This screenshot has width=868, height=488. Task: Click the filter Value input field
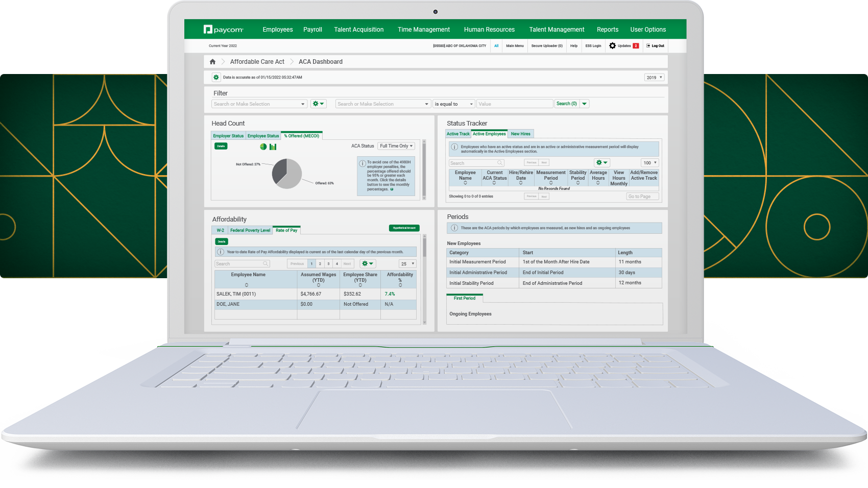click(x=515, y=104)
